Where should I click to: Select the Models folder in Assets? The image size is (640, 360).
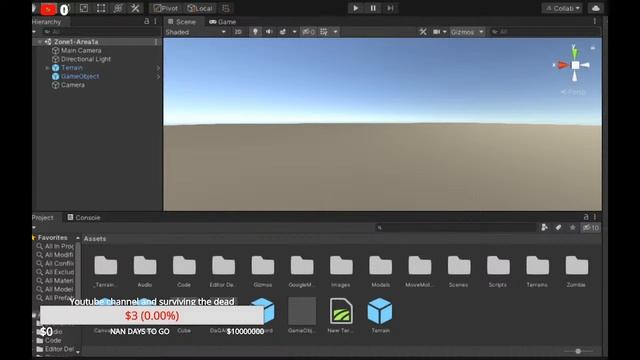pos(380,271)
